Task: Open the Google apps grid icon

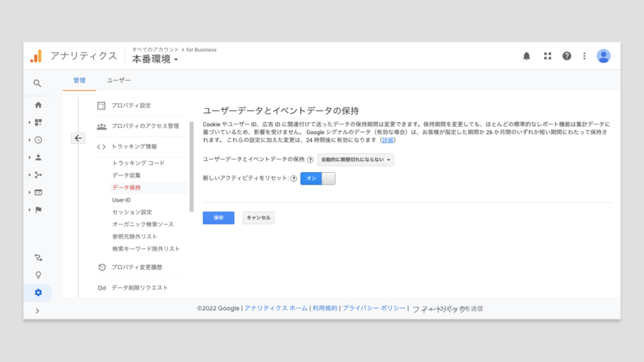Action: point(547,56)
